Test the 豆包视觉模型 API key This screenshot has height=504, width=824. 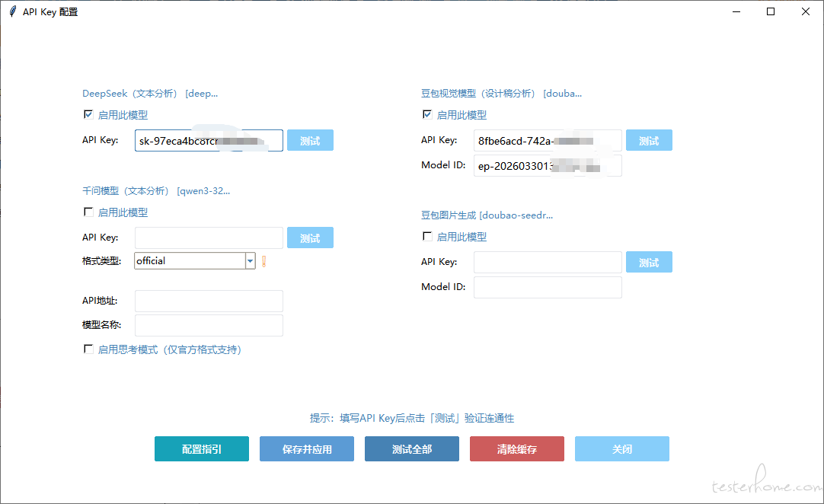click(649, 141)
